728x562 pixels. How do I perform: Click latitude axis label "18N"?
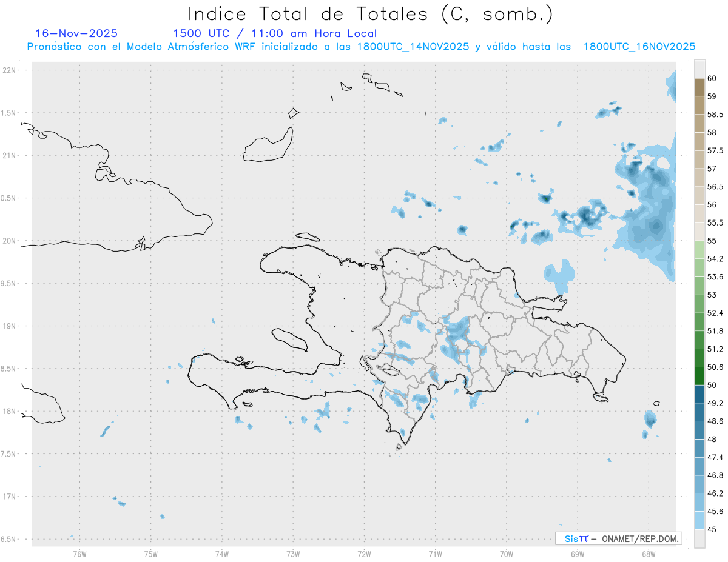(x=10, y=411)
